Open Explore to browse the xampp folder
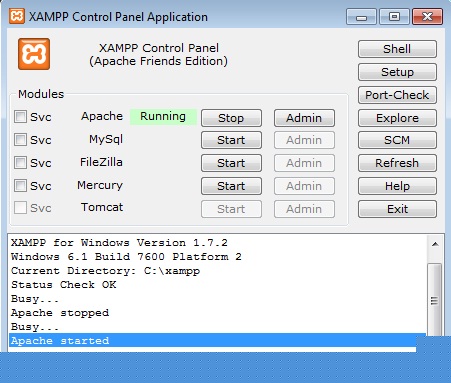 click(397, 118)
